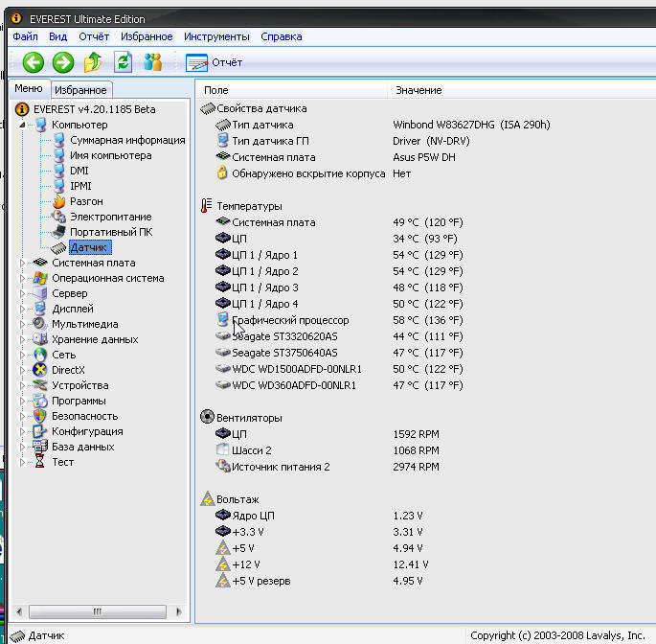
Task: Click the lock icon for Обнаружено вскрытие корпуса
Action: [x=222, y=172]
